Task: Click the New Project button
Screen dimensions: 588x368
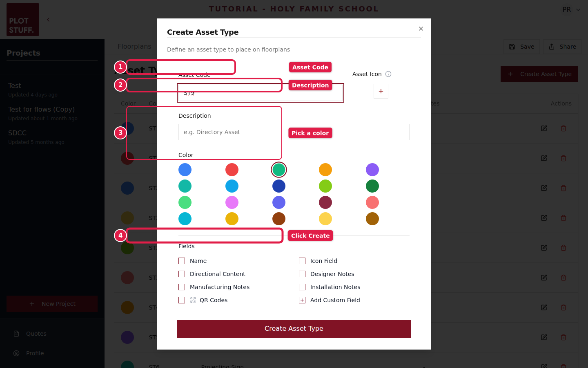Action: click(52, 303)
